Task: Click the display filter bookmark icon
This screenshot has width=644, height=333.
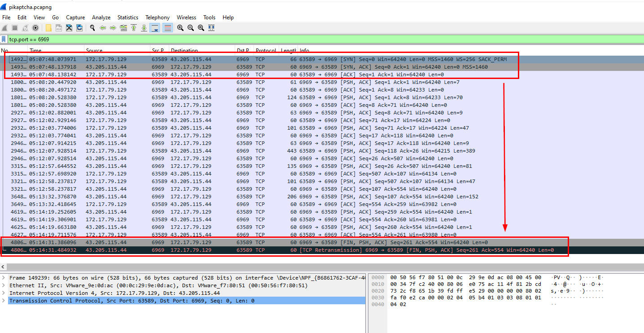Action: pos(4,39)
